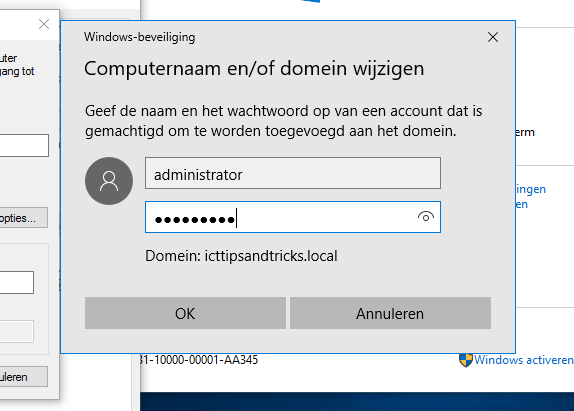Open the Windows activeren link
The height and width of the screenshot is (411, 574).
524,360
